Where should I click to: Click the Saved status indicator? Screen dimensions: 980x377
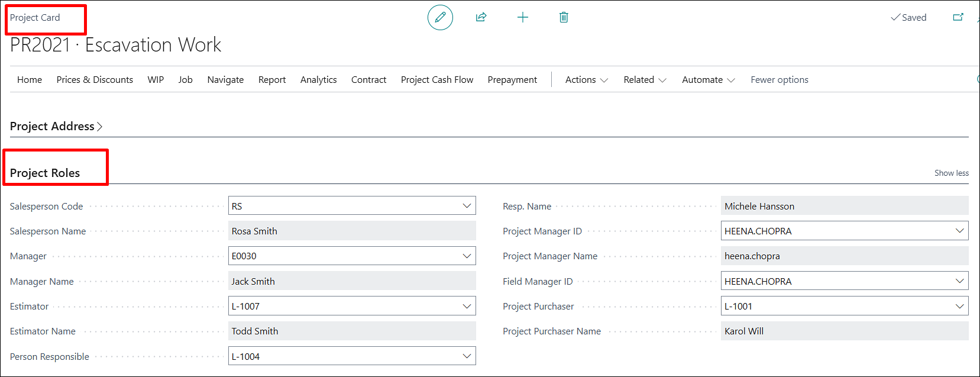(x=909, y=18)
